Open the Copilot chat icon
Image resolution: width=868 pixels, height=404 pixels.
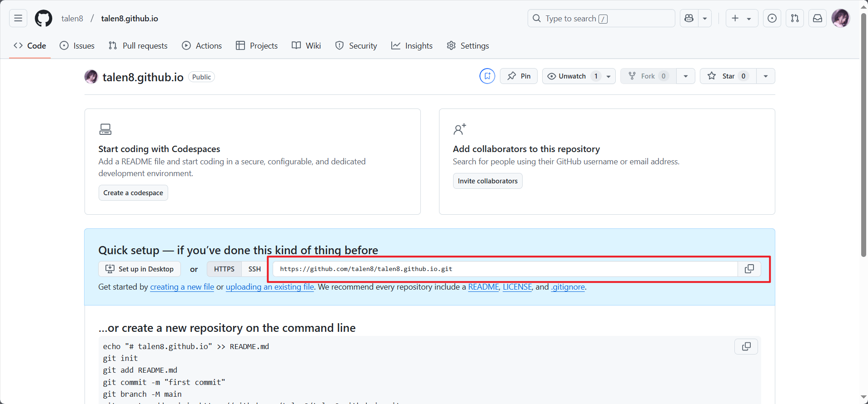(x=689, y=18)
